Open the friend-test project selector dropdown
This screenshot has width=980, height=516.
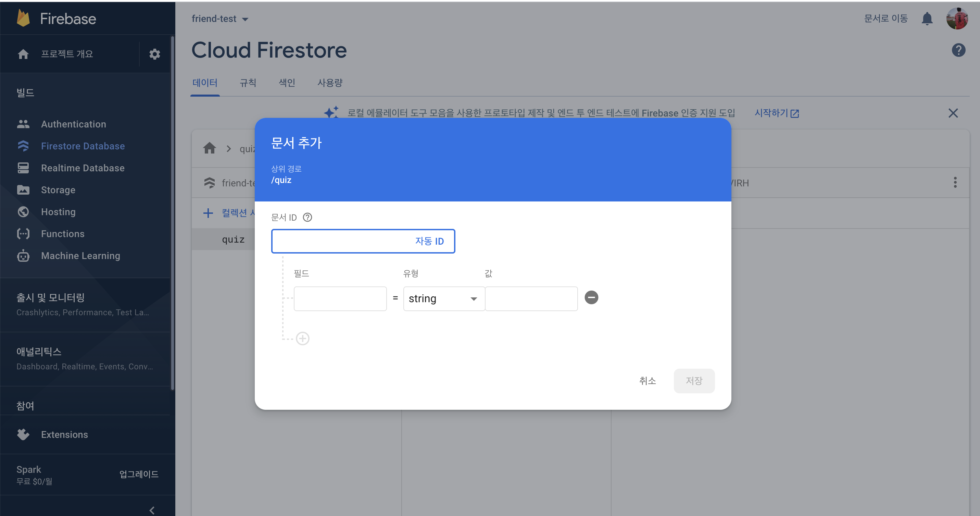click(220, 19)
